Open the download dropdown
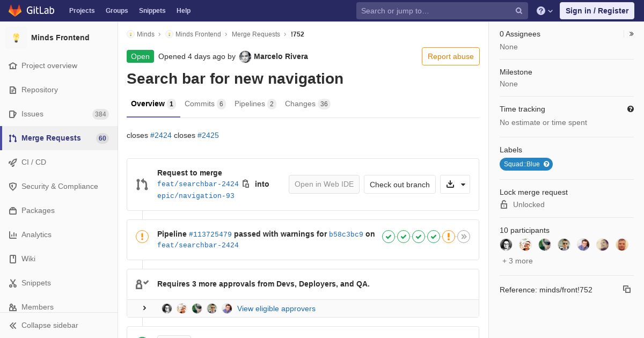644x338 pixels. [x=455, y=185]
